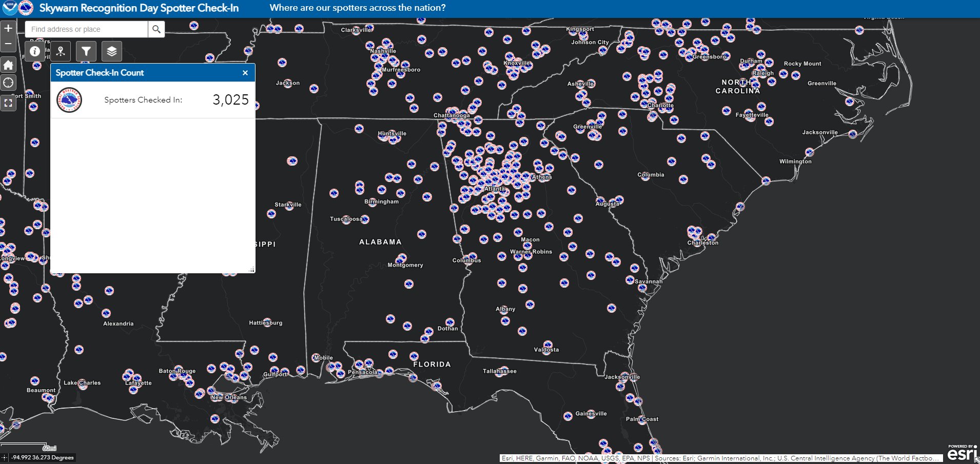Screen dimensions: 980x464
Task: Focus the Find address or place field
Action: tap(87, 29)
